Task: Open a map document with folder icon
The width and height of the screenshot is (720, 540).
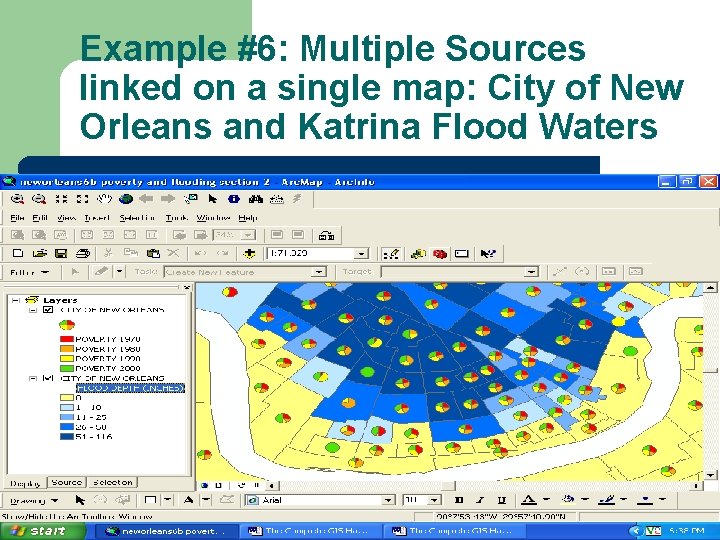Action: click(39, 253)
